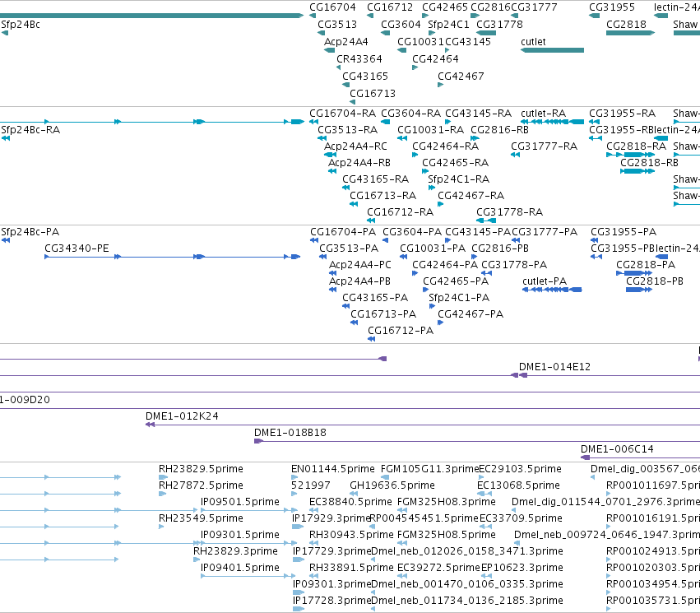Image resolution: width=700 pixels, height=613 pixels.
Task: Select the CG43165-RA transcript label
Action: coord(375,179)
